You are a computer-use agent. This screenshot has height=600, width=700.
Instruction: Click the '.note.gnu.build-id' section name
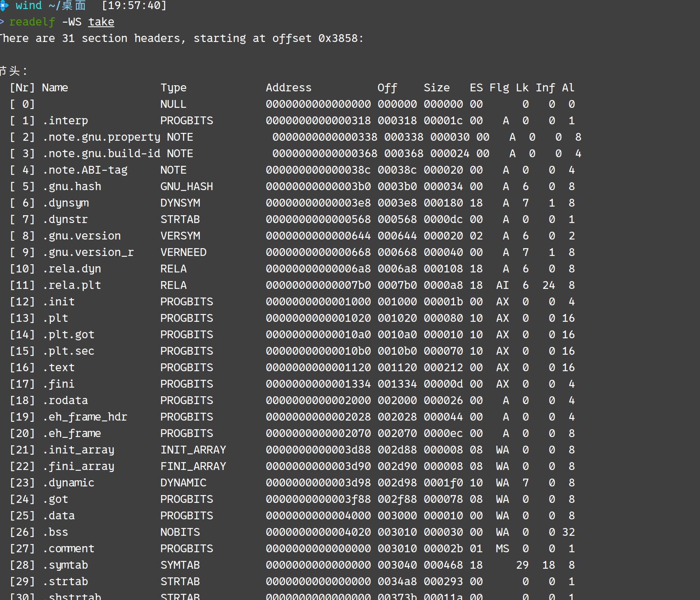click(101, 153)
